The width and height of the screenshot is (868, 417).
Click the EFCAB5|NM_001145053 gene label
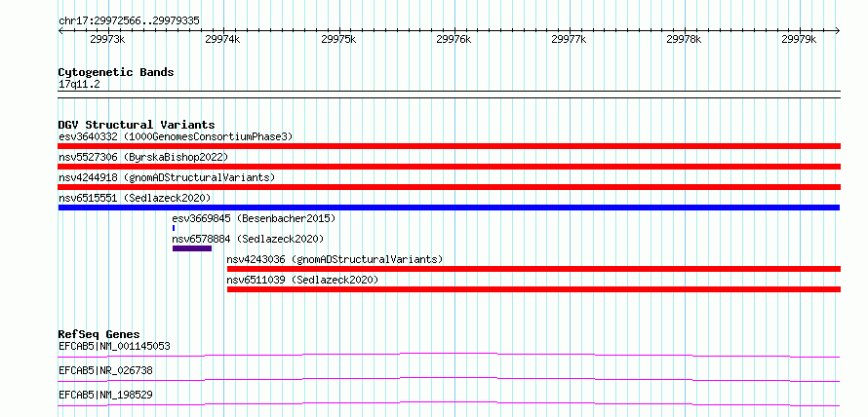tap(114, 347)
